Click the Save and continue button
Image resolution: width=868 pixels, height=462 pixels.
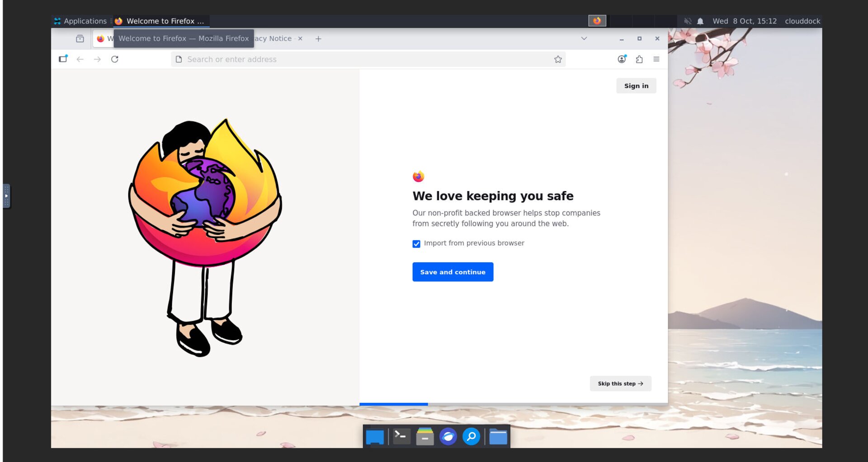453,272
